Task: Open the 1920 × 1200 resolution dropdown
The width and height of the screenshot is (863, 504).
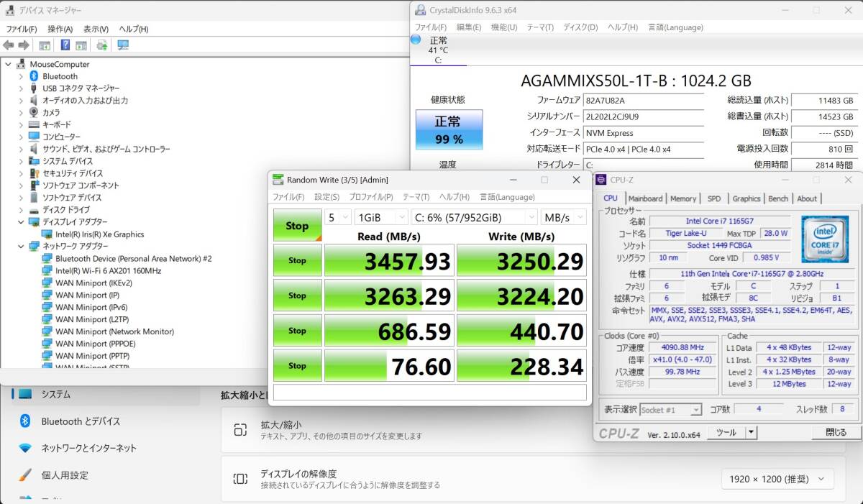Action: click(777, 479)
